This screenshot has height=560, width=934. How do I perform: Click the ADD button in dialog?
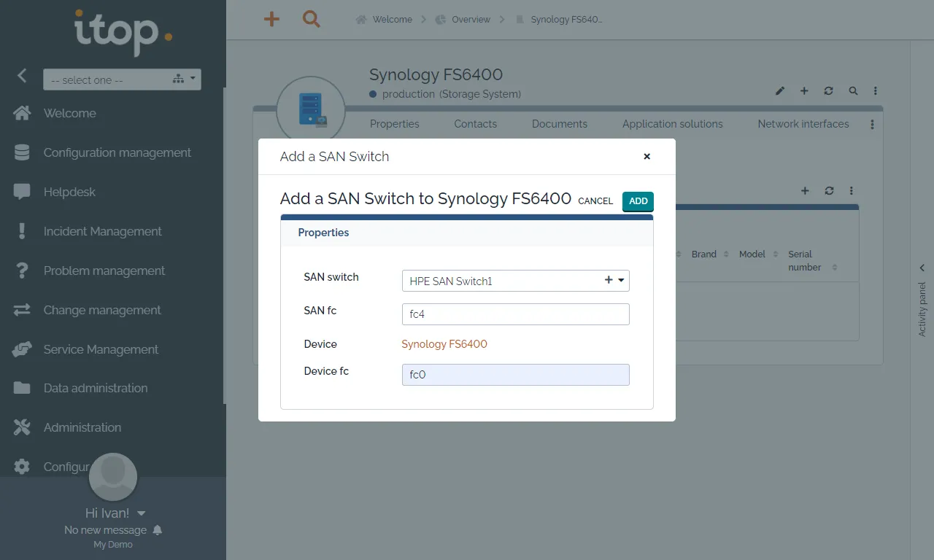[638, 201]
